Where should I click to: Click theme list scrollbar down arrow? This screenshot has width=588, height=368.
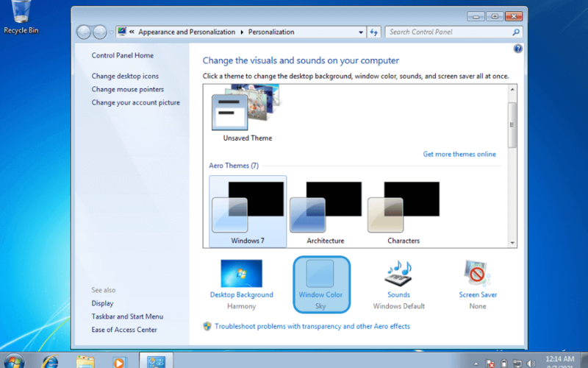click(512, 243)
